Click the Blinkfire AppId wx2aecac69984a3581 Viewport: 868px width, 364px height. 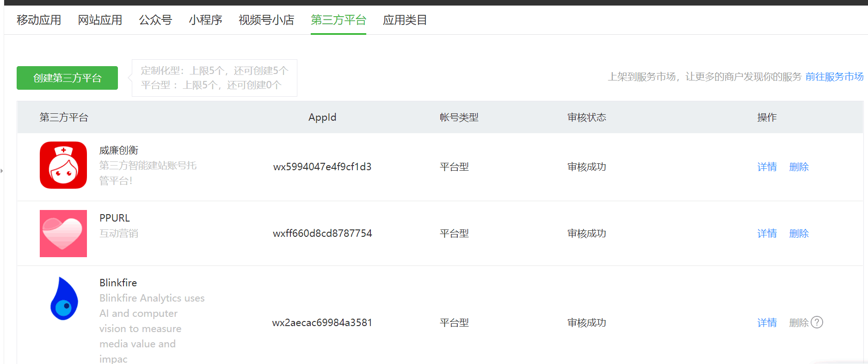point(322,323)
